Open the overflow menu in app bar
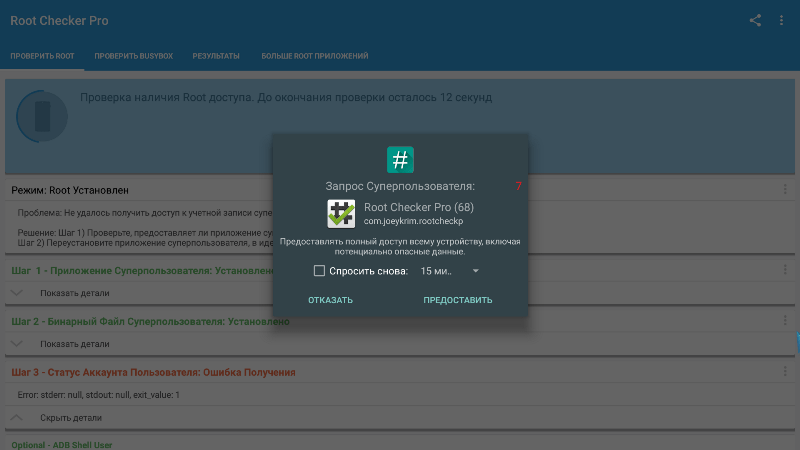 781,20
